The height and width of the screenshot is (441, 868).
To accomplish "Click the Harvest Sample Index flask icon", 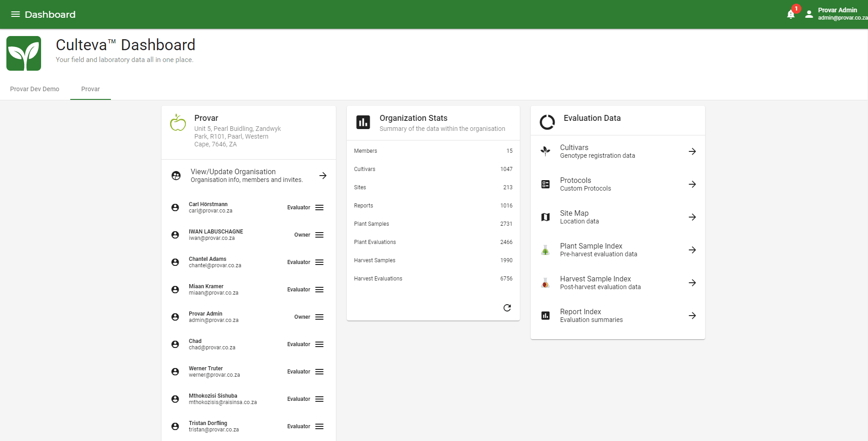I will click(545, 283).
